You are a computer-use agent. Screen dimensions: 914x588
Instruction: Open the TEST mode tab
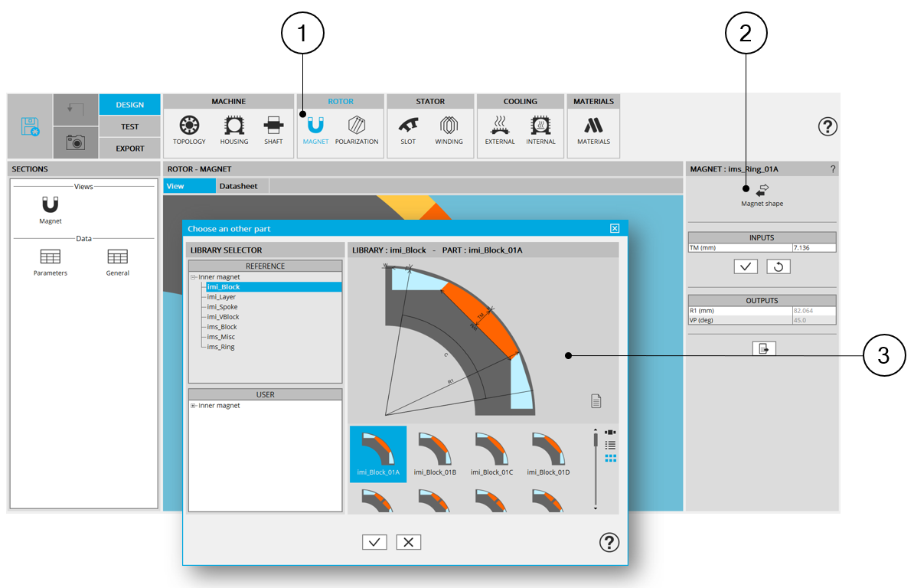(129, 126)
